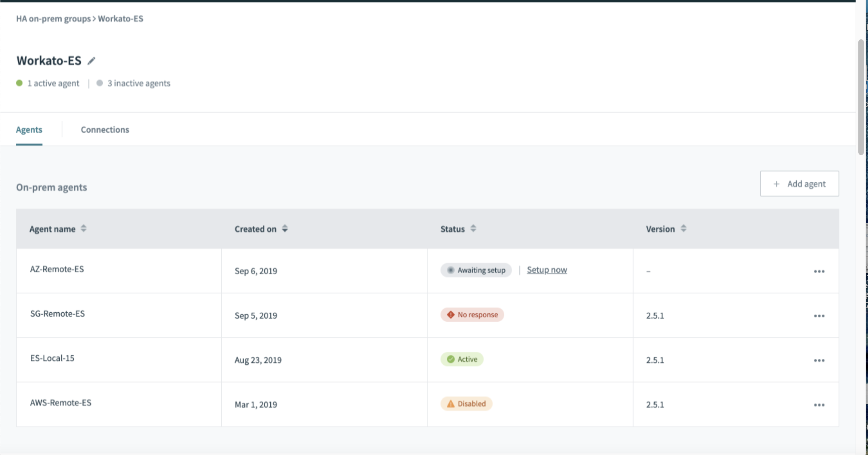Click the Active status badge
The width and height of the screenshot is (868, 455).
[462, 359]
